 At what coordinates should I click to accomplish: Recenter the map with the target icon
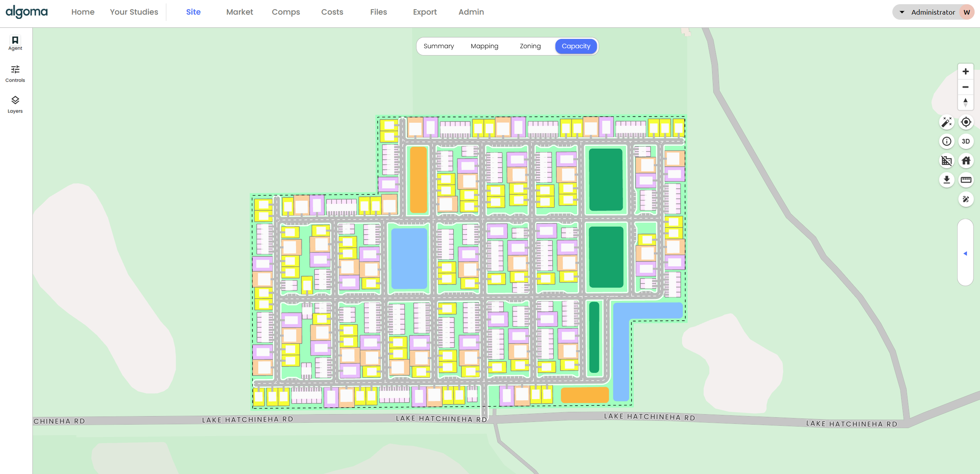965,122
